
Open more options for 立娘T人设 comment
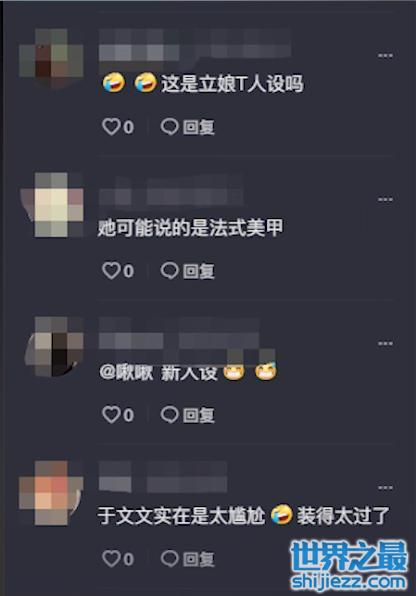click(385, 56)
